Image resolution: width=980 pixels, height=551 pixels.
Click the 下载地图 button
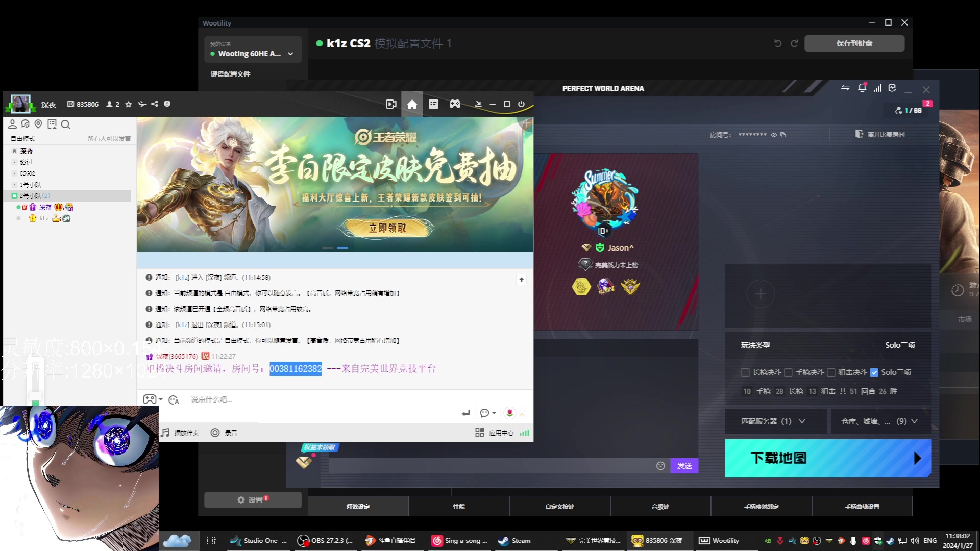tap(828, 458)
